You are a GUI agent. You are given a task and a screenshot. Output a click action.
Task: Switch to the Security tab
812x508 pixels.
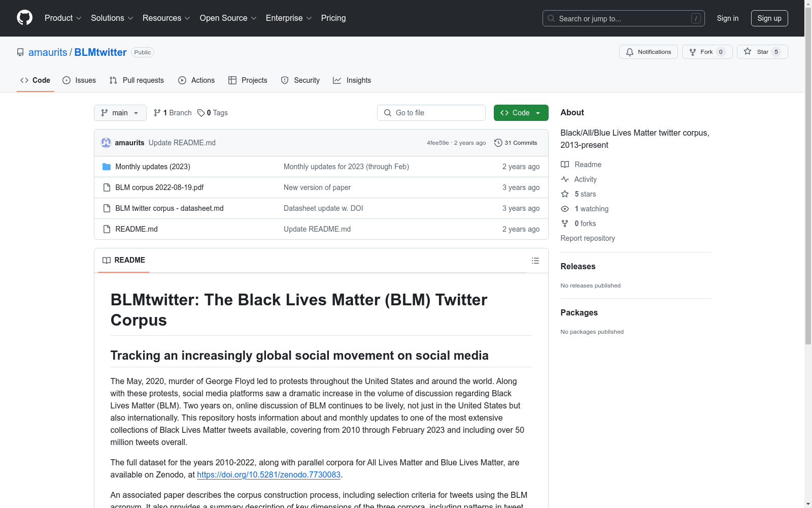[300, 80]
